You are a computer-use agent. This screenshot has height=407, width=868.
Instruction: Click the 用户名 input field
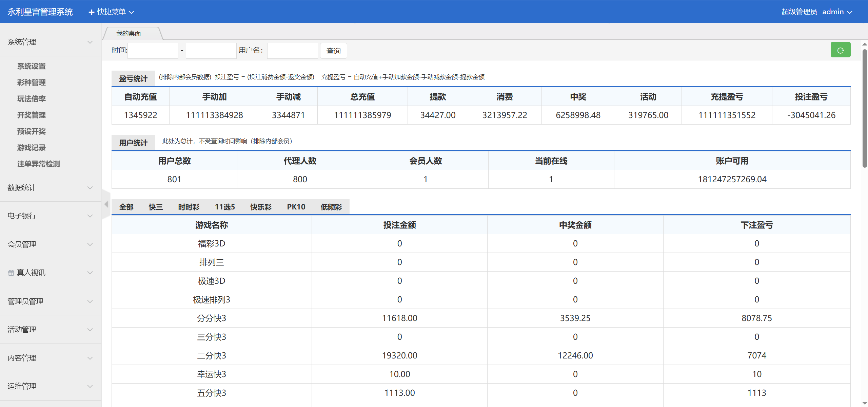(292, 50)
